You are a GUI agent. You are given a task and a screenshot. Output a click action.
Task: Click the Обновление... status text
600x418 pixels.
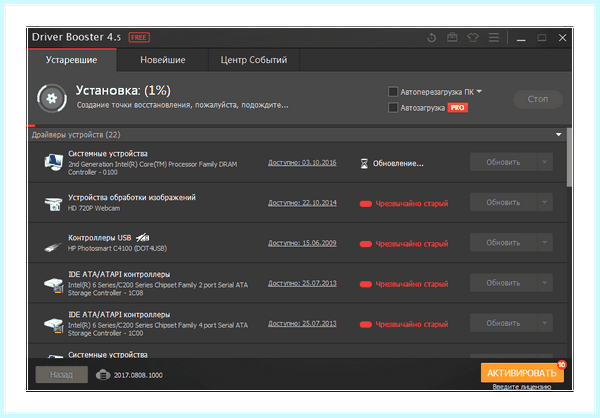pyautogui.click(x=398, y=163)
